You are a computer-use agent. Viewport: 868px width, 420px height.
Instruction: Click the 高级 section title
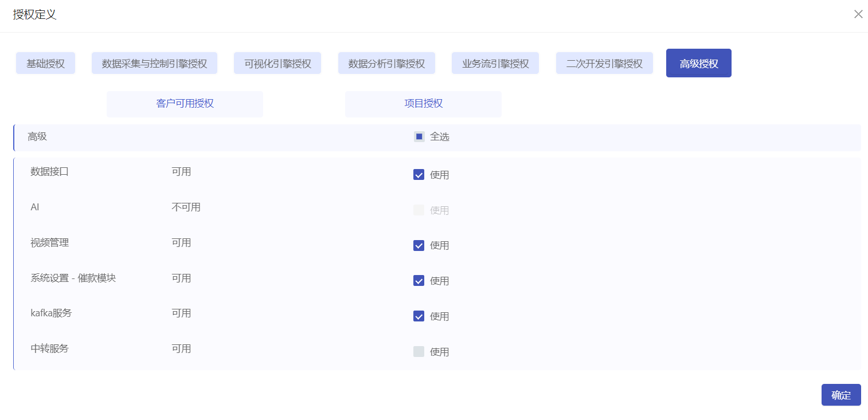pyautogui.click(x=37, y=136)
